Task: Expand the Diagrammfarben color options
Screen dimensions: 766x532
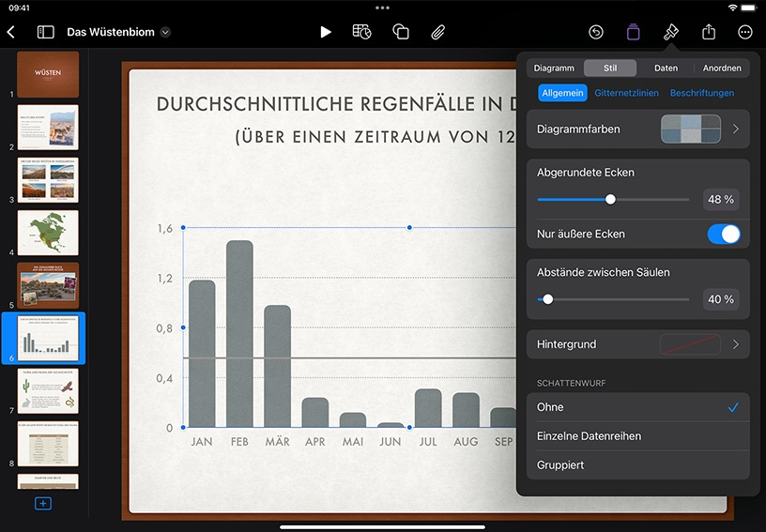Action: pos(638,129)
